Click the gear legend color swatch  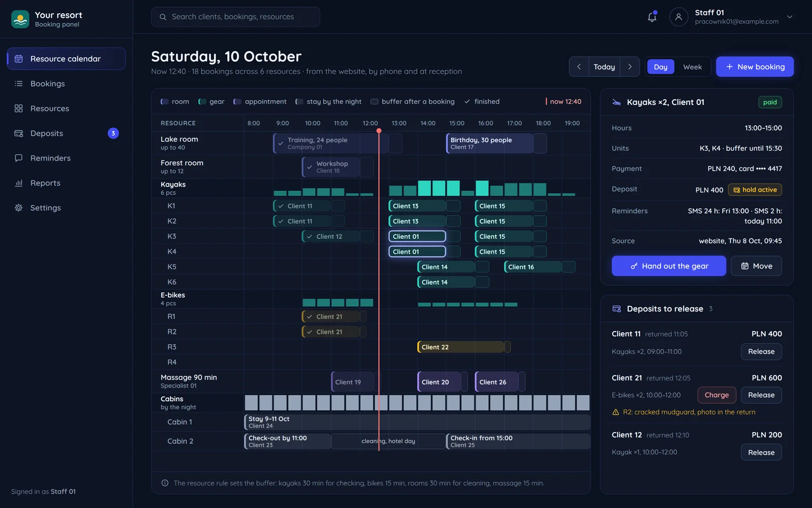[x=202, y=102]
